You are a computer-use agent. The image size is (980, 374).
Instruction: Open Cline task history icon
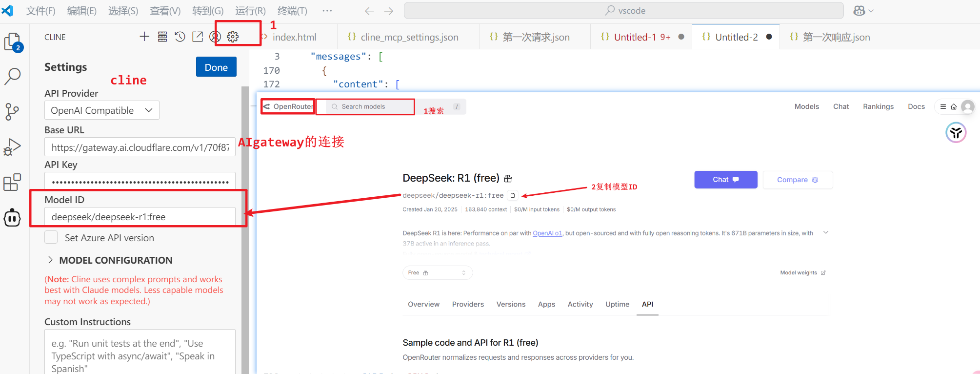point(180,37)
